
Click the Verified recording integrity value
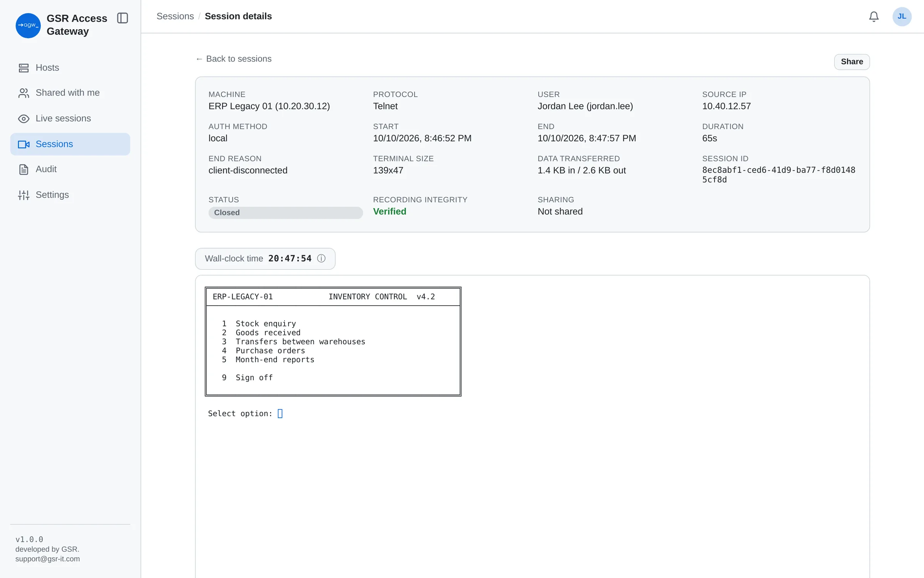point(390,212)
